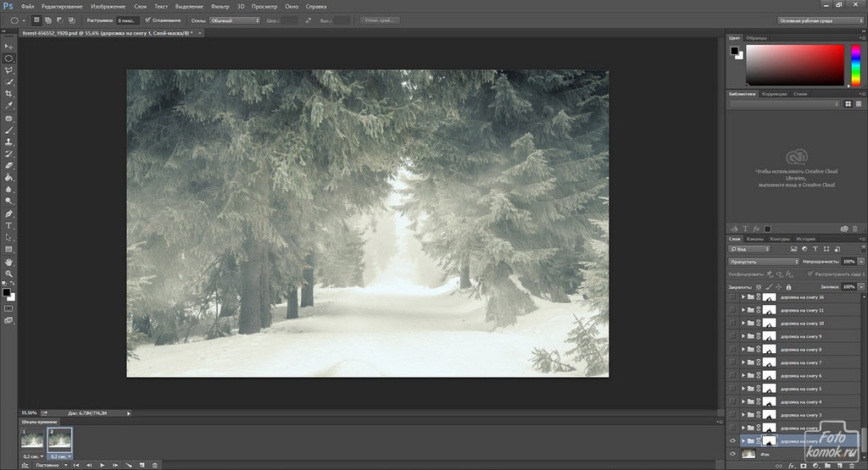Screen dimensions: 868x470
Task: Select the Lasso tool
Action: pos(8,70)
